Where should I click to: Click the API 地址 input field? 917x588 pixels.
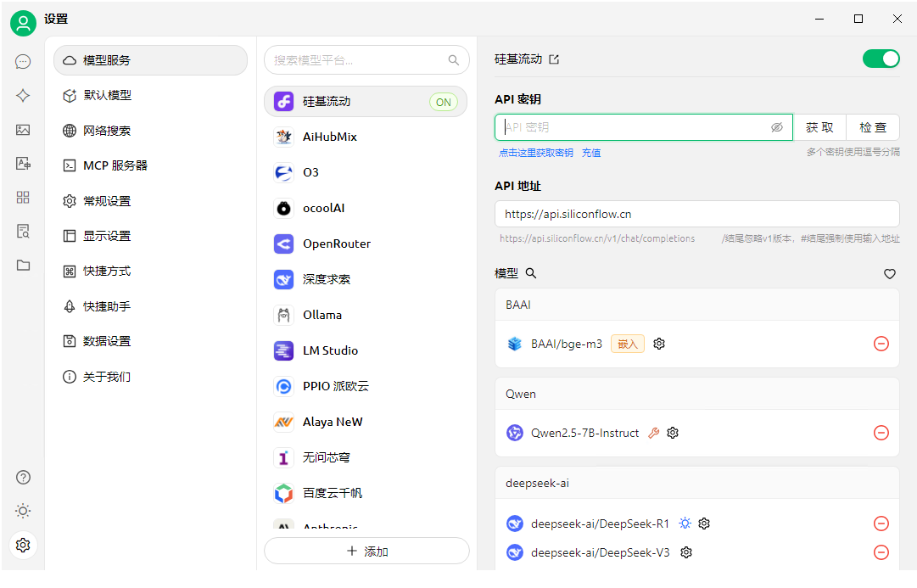(x=696, y=214)
